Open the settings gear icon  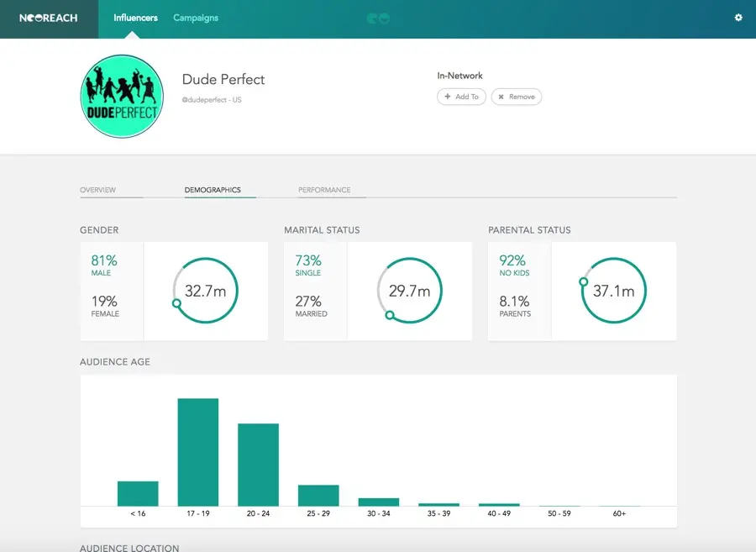point(738,18)
